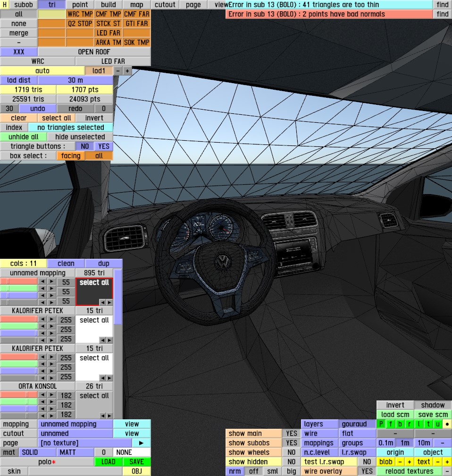Click the green LOAD button
Viewport: 452px width, 476px height.
[x=109, y=462]
